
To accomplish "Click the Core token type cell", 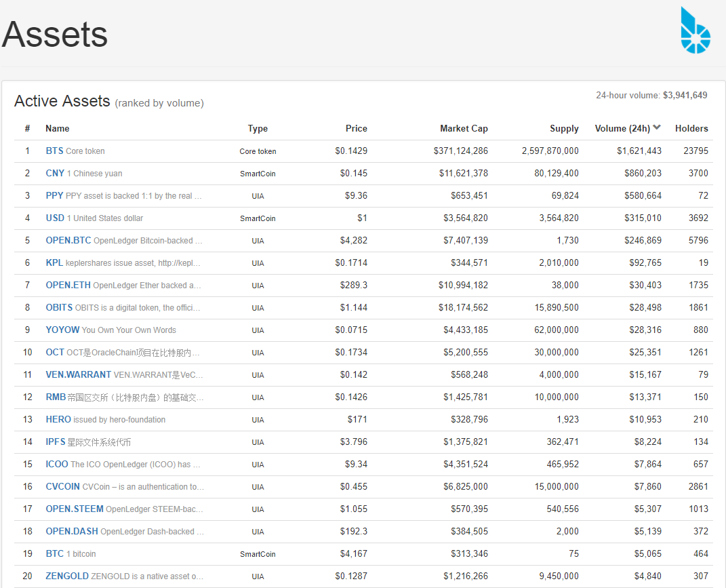I will pyautogui.click(x=258, y=151).
